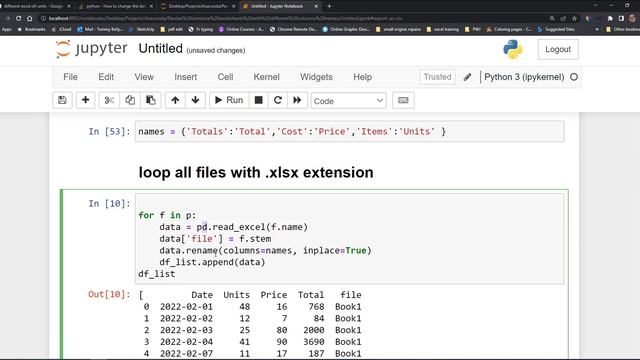Image resolution: width=640 pixels, height=360 pixels.
Task: Open the Other bookmarks folder
Action: (x=623, y=29)
